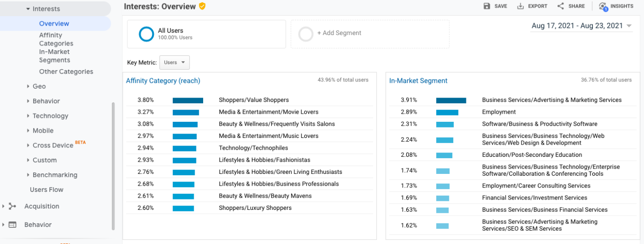The width and height of the screenshot is (644, 244).
Task: Click the Behavior section window icon
Action: click(13, 225)
